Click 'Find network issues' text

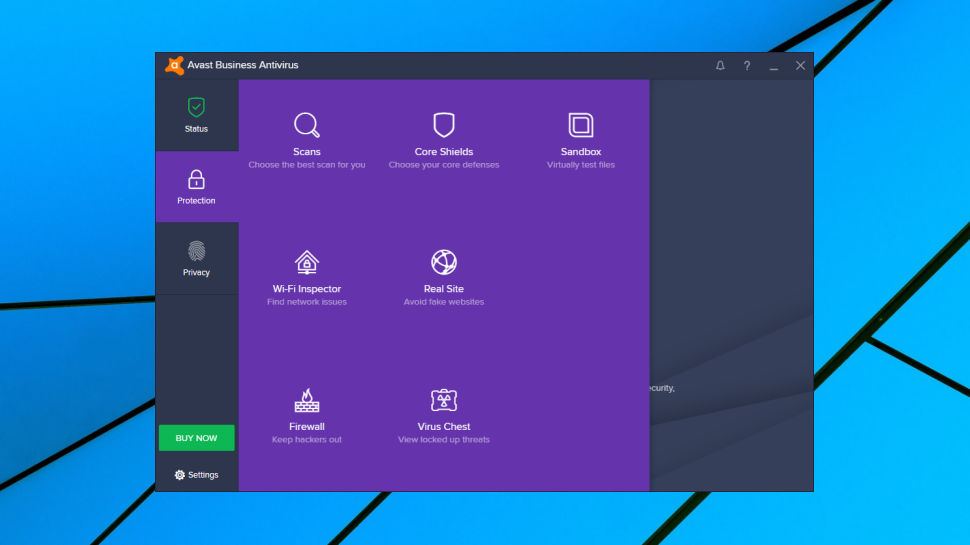pos(307,303)
